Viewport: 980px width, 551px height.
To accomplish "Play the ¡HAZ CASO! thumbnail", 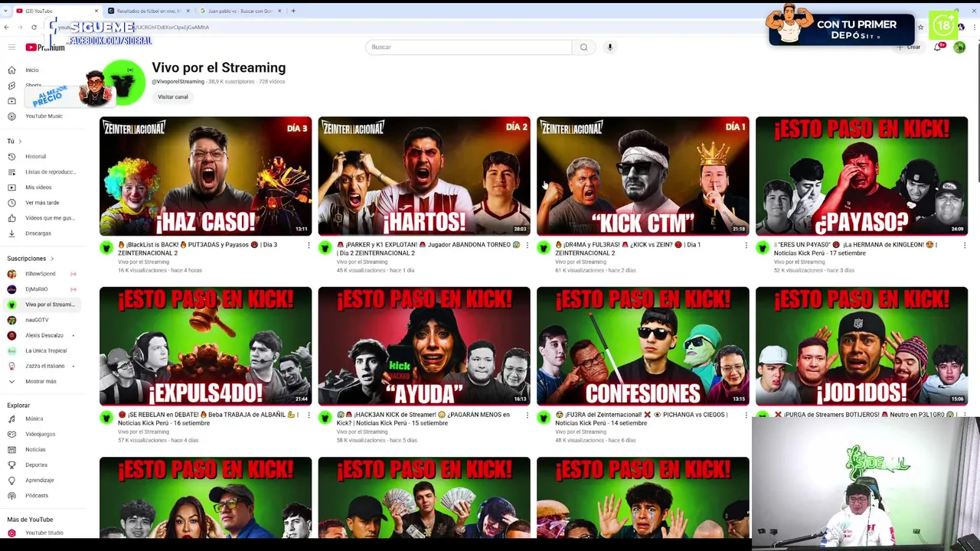I will [206, 176].
